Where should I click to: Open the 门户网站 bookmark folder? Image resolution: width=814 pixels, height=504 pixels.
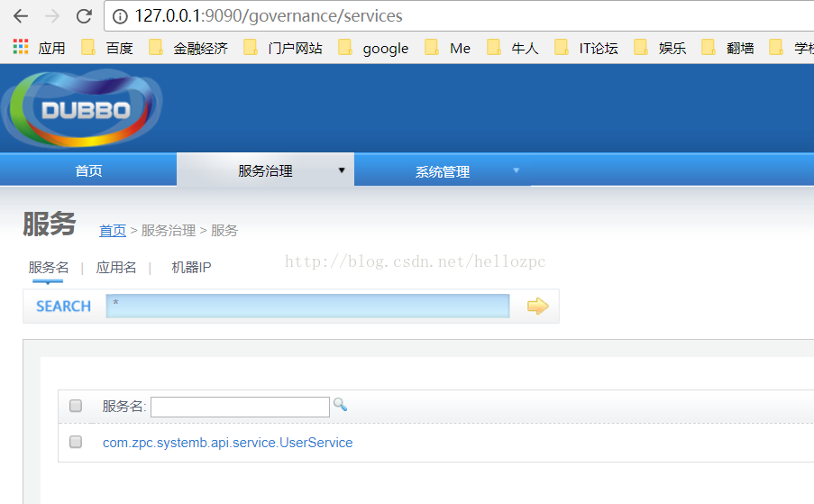click(283, 48)
